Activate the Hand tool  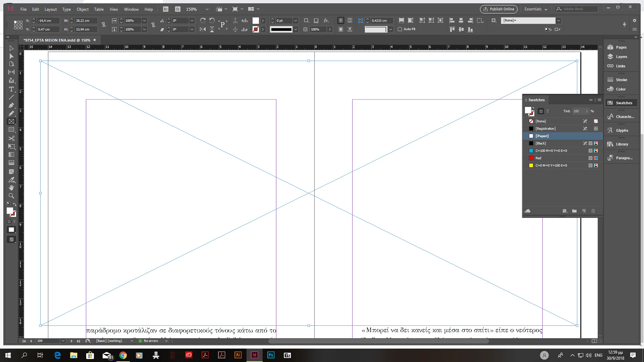tap(11, 188)
